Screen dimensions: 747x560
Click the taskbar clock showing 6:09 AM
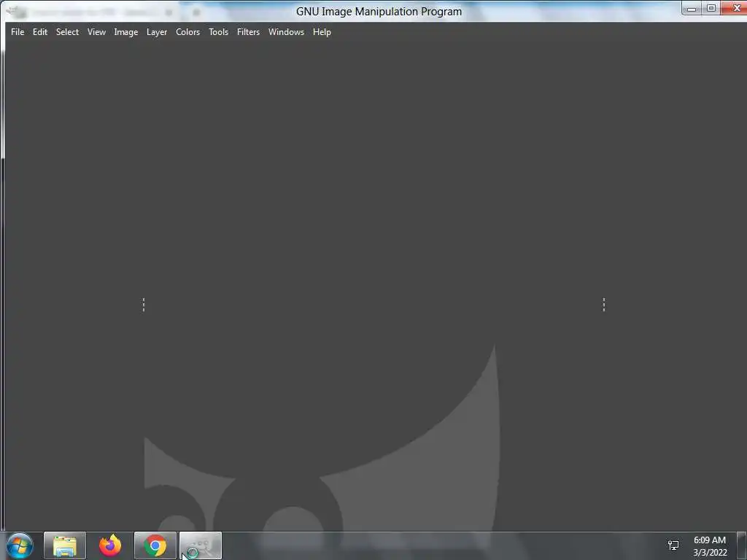click(709, 546)
